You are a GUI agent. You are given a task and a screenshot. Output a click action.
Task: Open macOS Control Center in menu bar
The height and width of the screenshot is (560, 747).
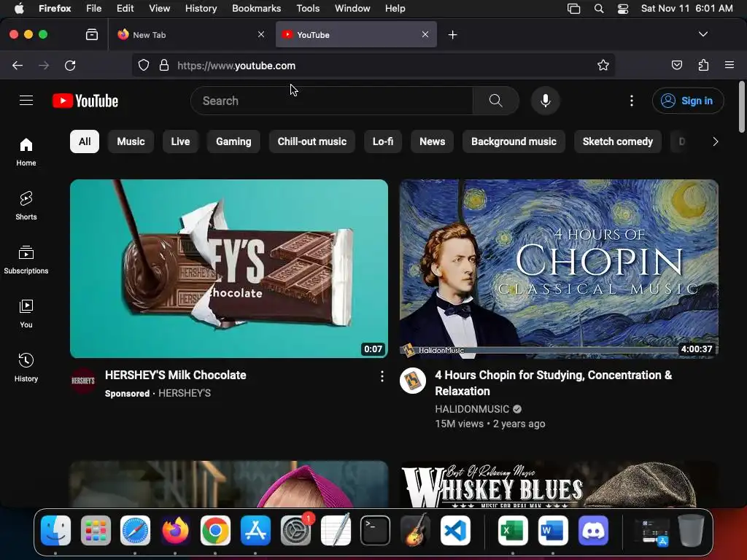point(623,9)
